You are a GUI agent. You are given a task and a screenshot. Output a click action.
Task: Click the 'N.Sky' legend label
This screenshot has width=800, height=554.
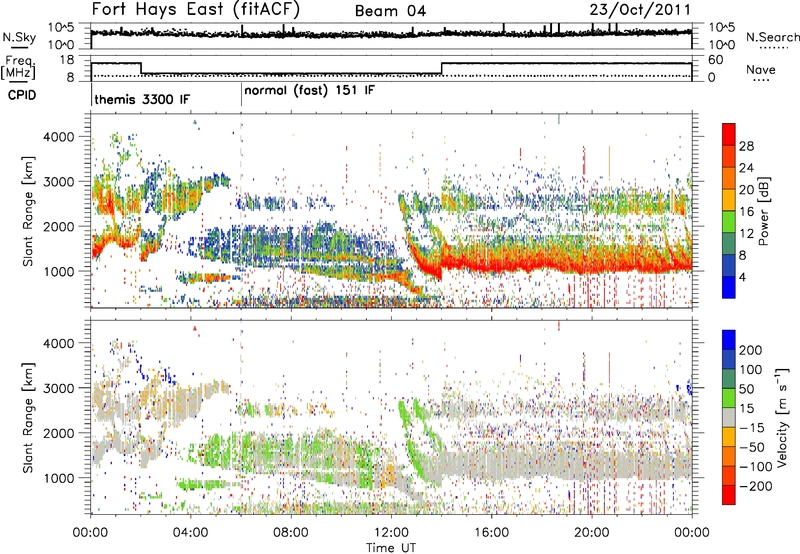pos(19,37)
